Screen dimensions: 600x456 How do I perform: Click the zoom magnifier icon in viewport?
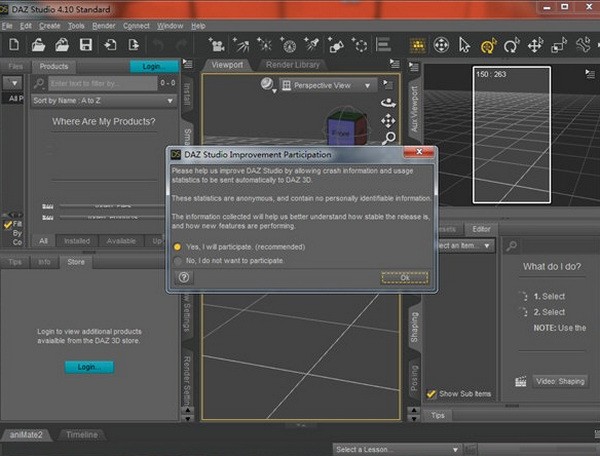point(388,138)
